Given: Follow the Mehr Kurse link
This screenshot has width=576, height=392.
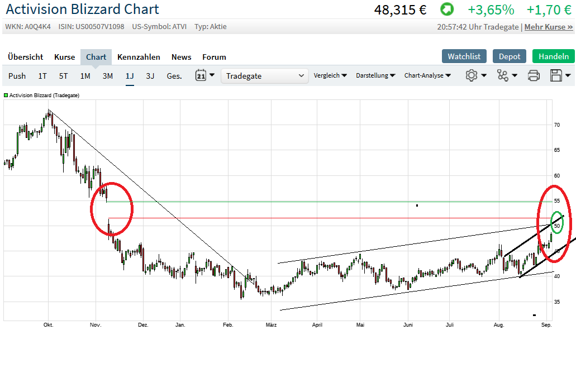Looking at the screenshot, I should click(548, 27).
